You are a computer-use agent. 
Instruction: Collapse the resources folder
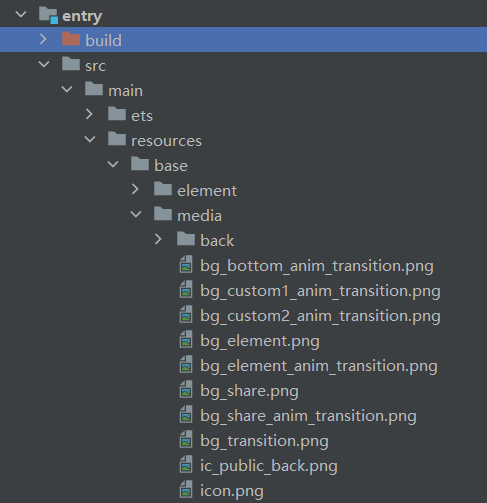click(90, 139)
